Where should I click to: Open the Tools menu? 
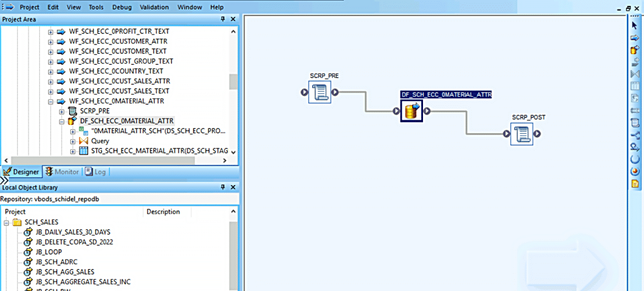pos(96,7)
